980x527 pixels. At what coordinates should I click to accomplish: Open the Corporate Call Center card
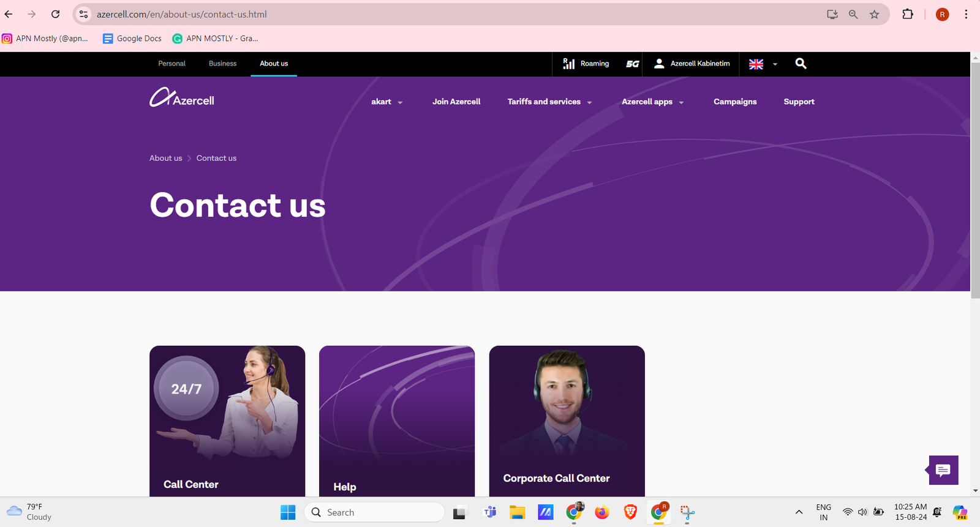click(567, 421)
